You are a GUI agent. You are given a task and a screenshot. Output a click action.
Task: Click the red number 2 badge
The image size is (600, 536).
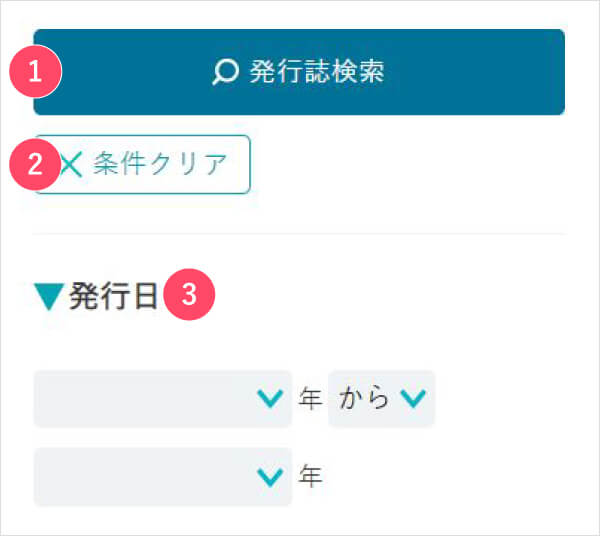[x=35, y=165]
